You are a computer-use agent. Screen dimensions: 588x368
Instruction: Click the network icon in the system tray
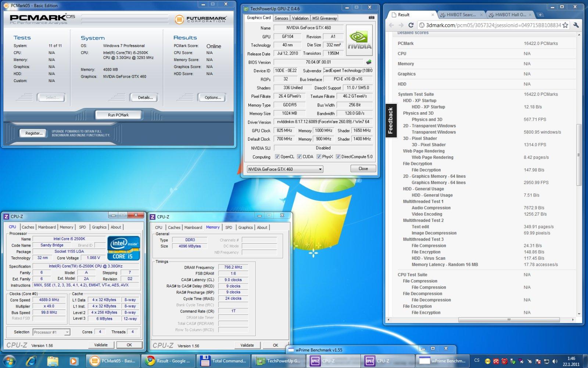pyautogui.click(x=546, y=361)
